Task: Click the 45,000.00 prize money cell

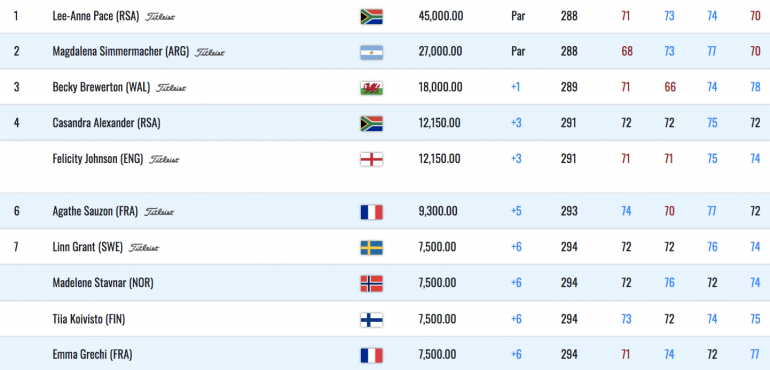Action: click(440, 16)
